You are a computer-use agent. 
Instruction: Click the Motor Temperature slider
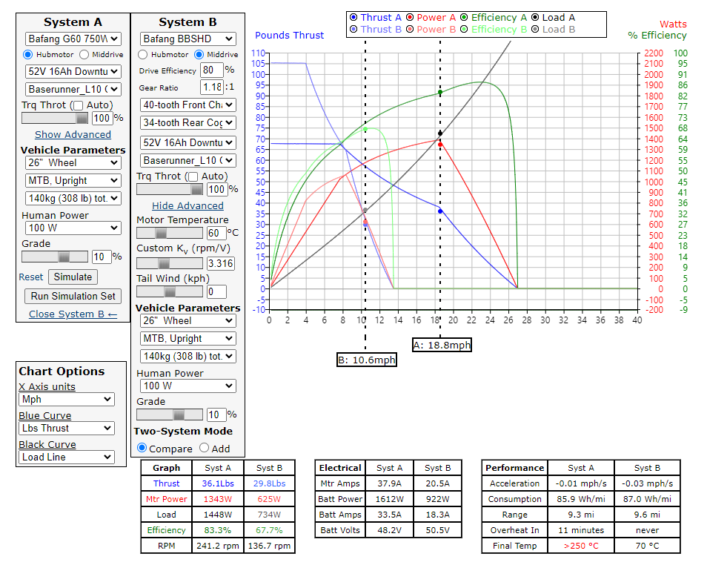tap(169, 234)
